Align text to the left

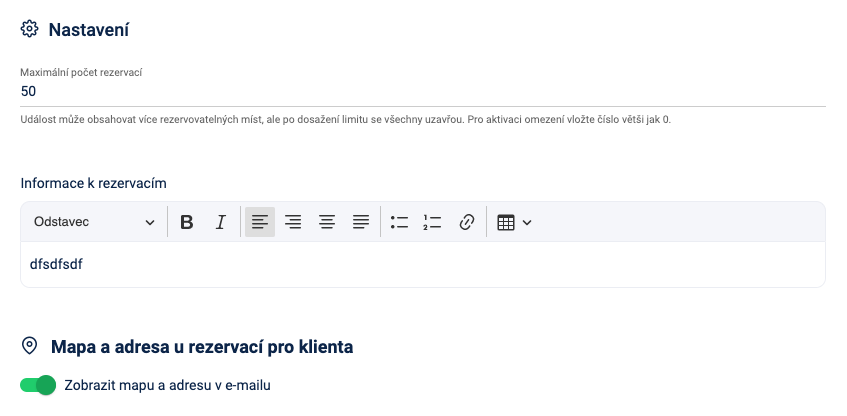[x=260, y=222]
